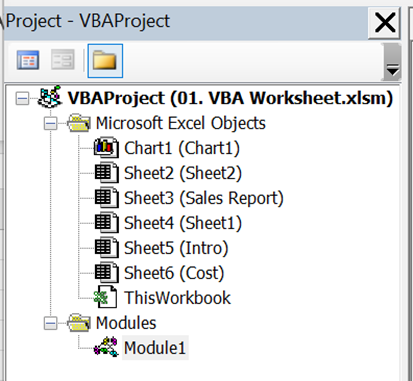Click the Modules folder label
This screenshot has width=413, height=381.
coord(126,323)
